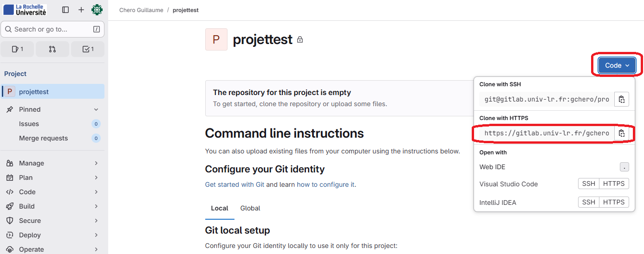Image resolution: width=644 pixels, height=254 pixels.
Task: Collapse the Pinned section
Action: coord(96,109)
